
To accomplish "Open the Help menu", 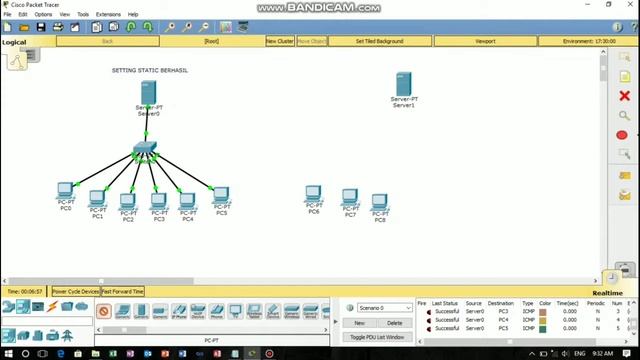I will point(133,14).
